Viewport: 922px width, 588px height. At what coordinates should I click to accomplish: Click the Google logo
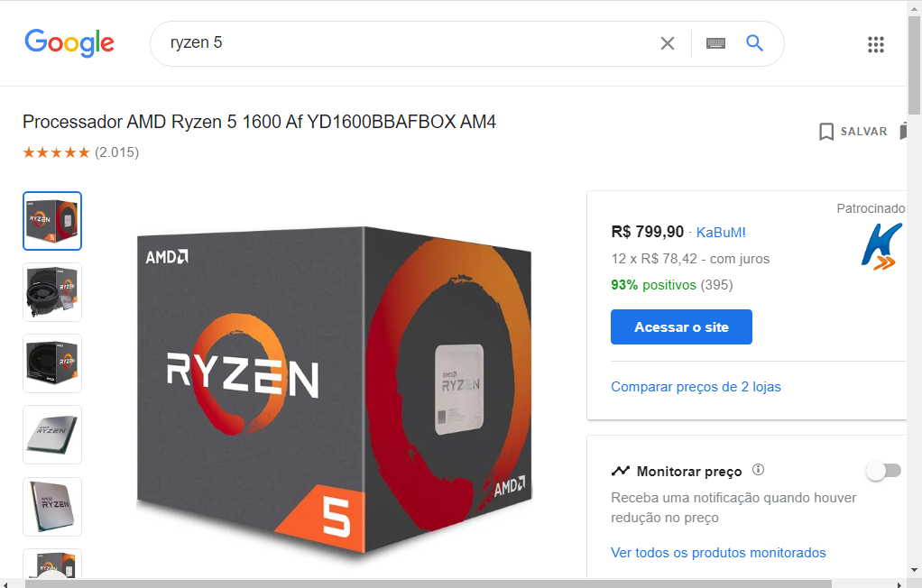pos(69,43)
